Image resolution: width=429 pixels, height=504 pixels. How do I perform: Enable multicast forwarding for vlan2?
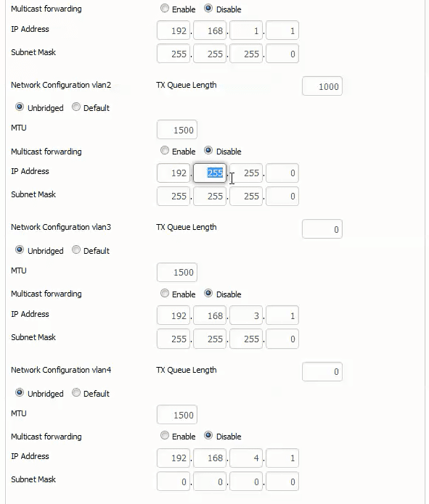point(165,150)
